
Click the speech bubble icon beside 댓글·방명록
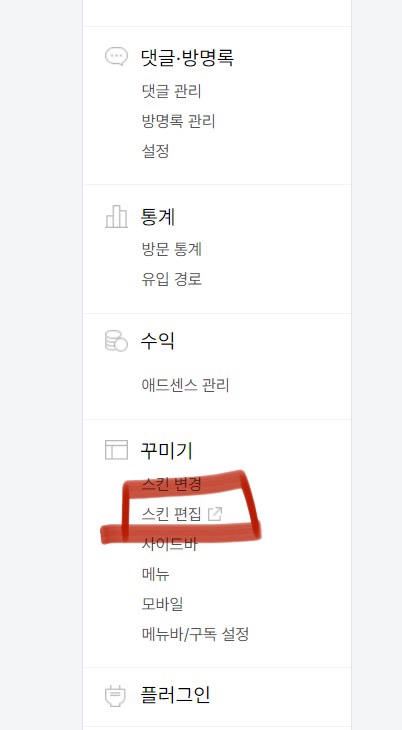[x=116, y=57]
